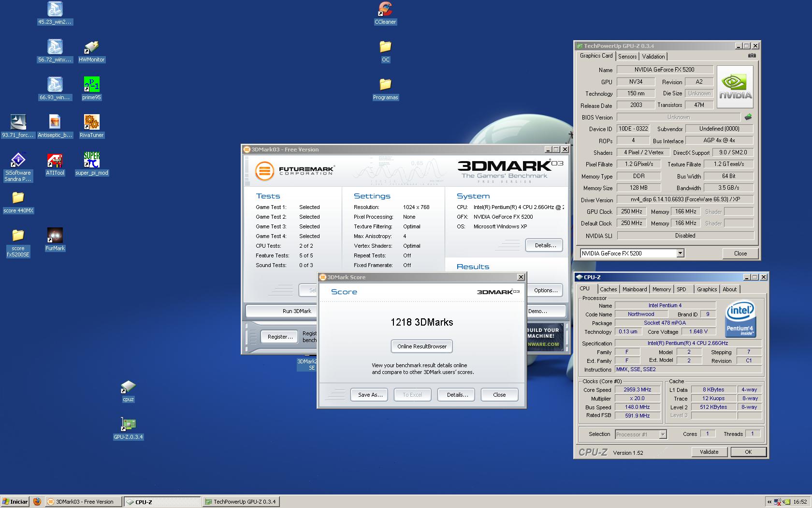This screenshot has height=508, width=812.
Task: Open the About tab in CPU-Z
Action: click(x=730, y=289)
